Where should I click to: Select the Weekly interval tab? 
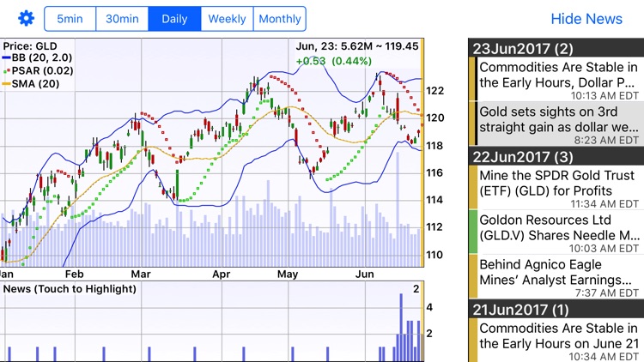tap(228, 19)
